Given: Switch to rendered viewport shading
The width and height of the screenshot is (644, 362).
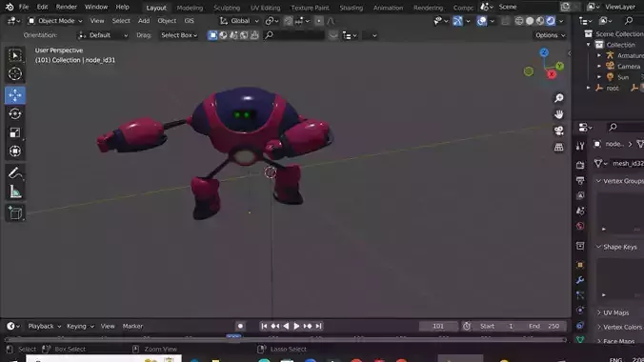Looking at the screenshot, I should point(551,21).
